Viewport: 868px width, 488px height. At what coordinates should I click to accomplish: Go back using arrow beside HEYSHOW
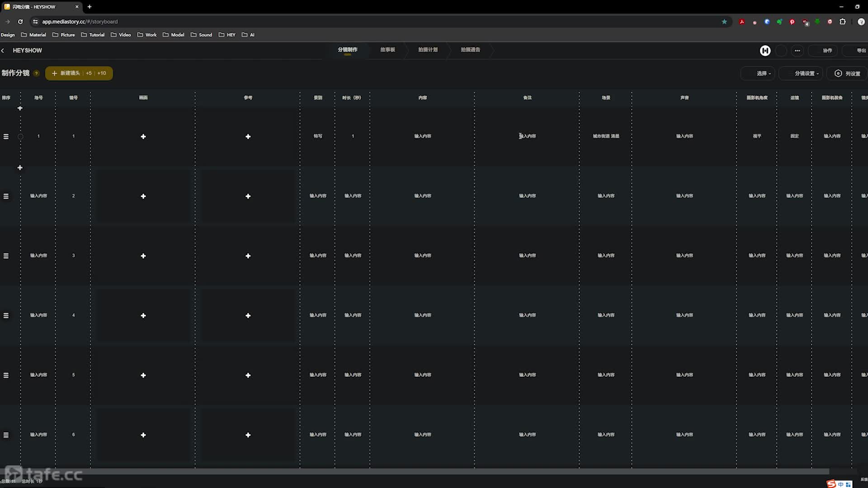pyautogui.click(x=3, y=51)
